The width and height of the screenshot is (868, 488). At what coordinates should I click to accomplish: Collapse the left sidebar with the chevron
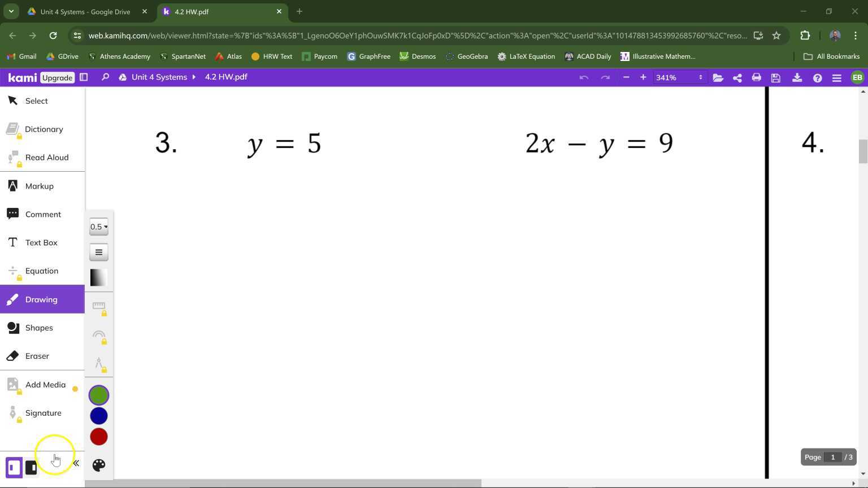click(x=76, y=463)
